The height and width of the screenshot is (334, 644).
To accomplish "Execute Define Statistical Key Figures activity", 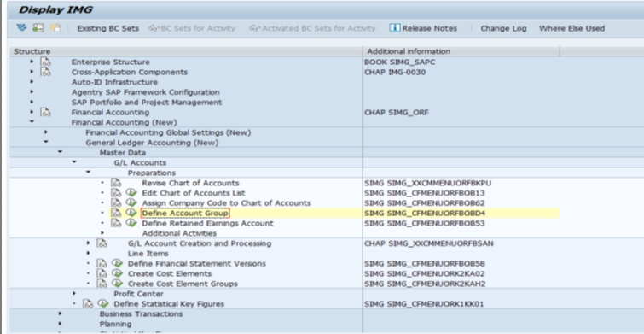I will (x=102, y=303).
